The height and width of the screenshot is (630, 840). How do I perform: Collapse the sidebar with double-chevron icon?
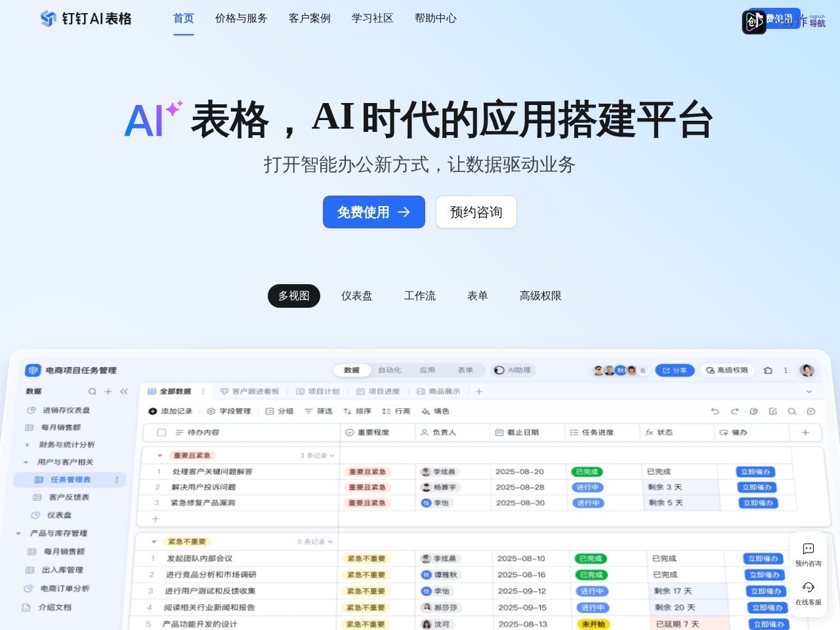(124, 392)
